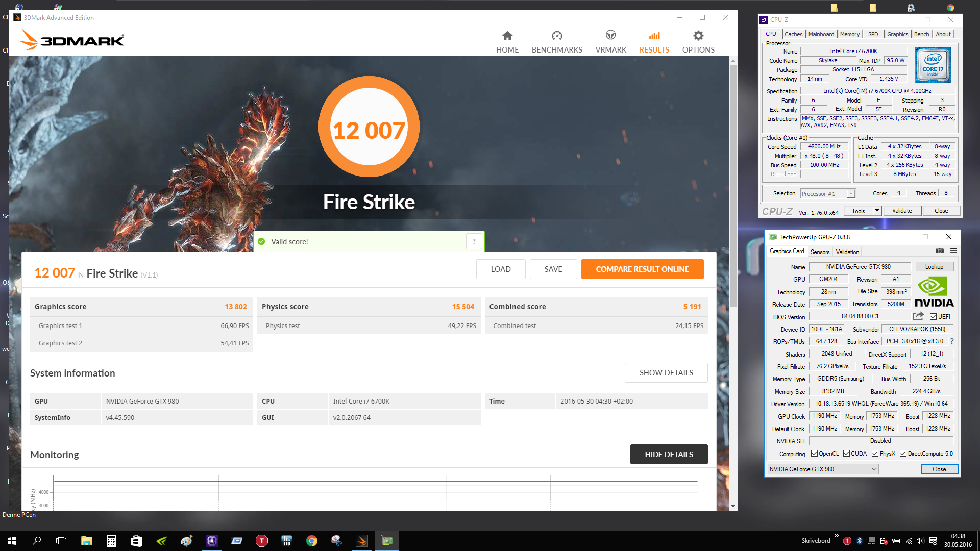Open the GPU-Z hamburger menu

[x=953, y=251]
